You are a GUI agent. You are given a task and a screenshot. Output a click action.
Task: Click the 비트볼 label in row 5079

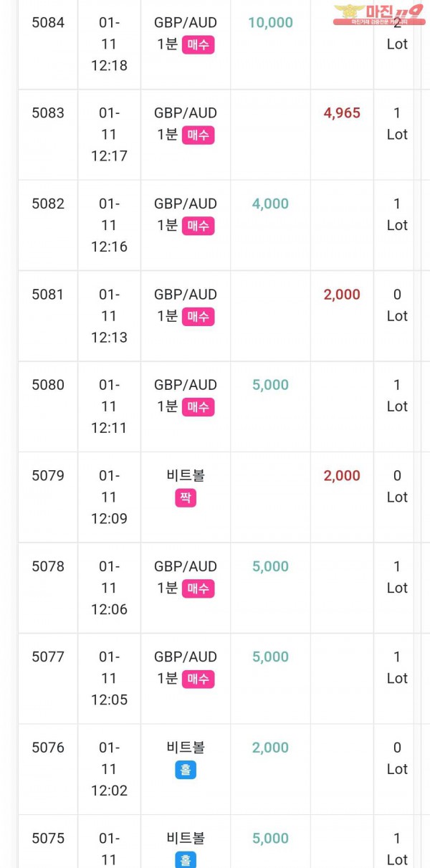coord(186,475)
